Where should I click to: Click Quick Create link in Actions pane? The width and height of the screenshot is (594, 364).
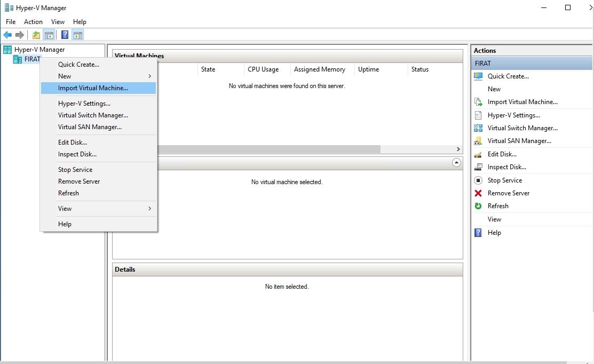pos(508,76)
